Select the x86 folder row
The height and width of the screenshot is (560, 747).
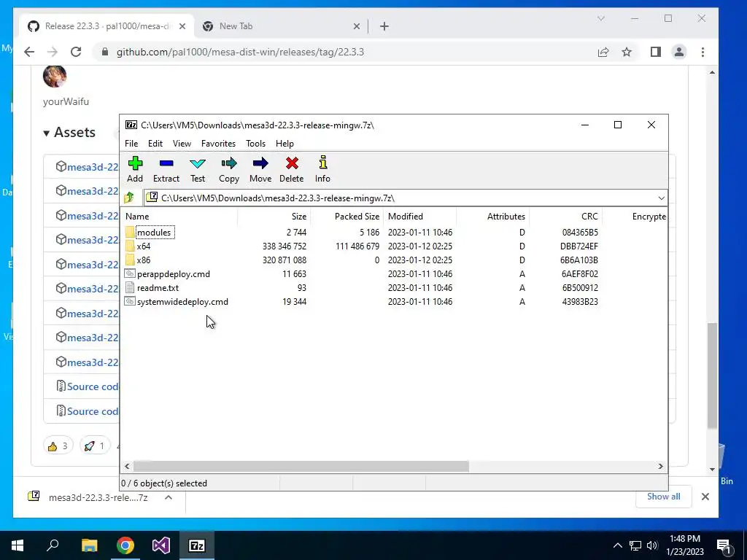(x=144, y=260)
